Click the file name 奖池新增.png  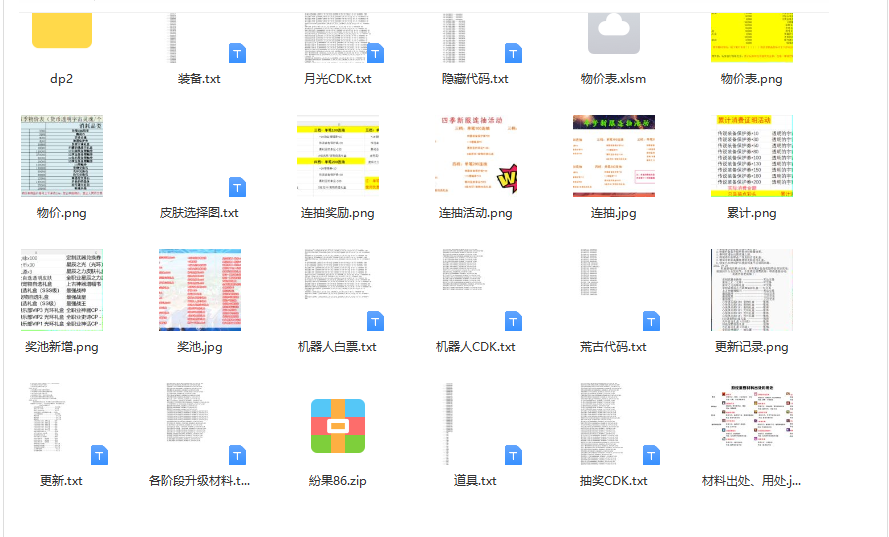click(61, 347)
